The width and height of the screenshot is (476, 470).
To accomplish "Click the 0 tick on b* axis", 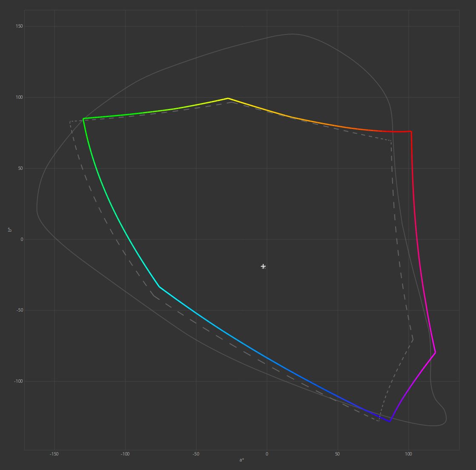I will coord(22,239).
